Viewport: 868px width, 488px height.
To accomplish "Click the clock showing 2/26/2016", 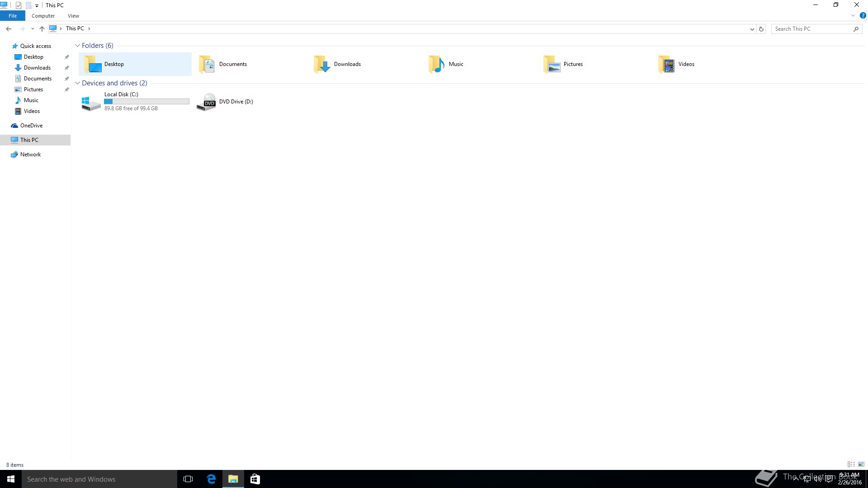I will pyautogui.click(x=849, y=479).
